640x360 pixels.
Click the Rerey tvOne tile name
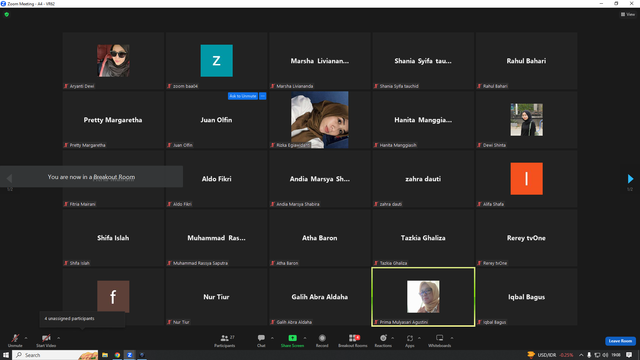coord(526,238)
